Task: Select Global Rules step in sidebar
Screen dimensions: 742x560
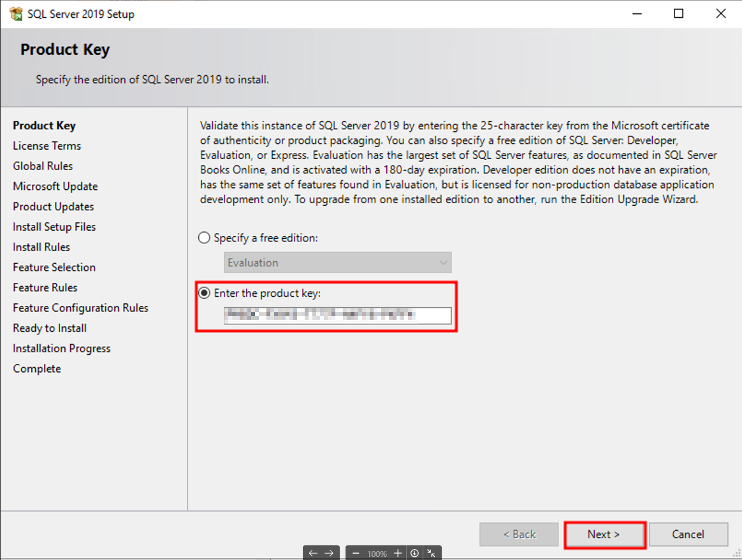Action: (x=43, y=166)
